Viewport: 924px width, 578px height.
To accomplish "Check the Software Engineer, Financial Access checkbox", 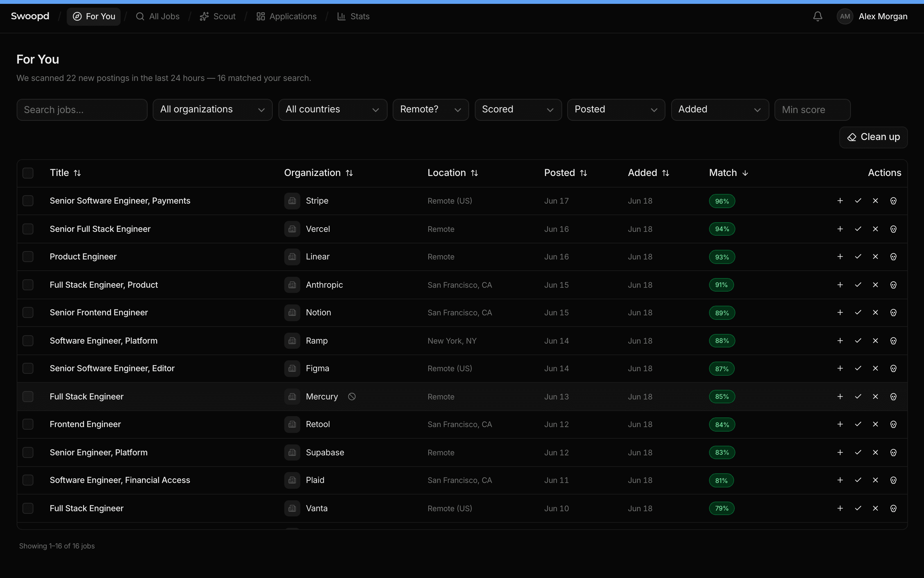I will click(28, 480).
